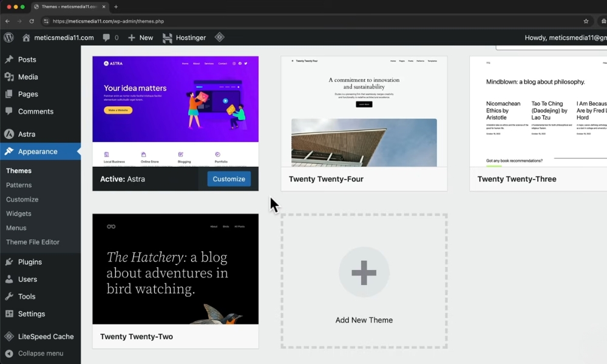Expand the Plugins sidebar menu

coord(30,262)
